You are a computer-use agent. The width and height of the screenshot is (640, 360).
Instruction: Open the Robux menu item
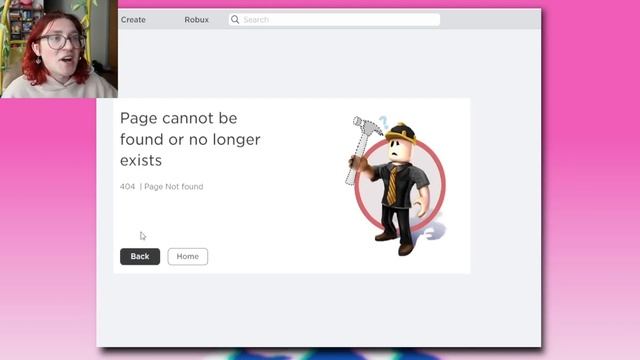click(x=196, y=20)
